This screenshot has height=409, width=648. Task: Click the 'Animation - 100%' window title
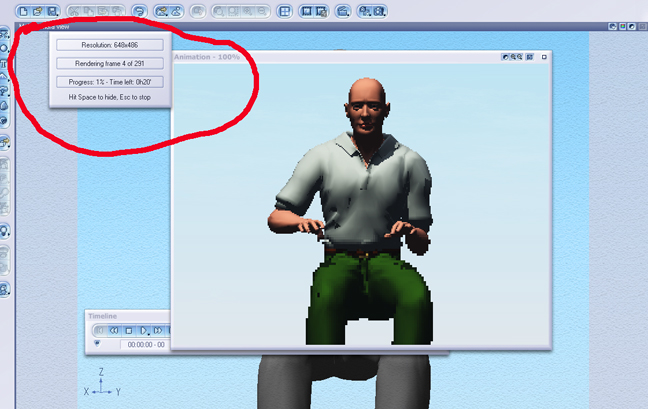[x=207, y=57]
